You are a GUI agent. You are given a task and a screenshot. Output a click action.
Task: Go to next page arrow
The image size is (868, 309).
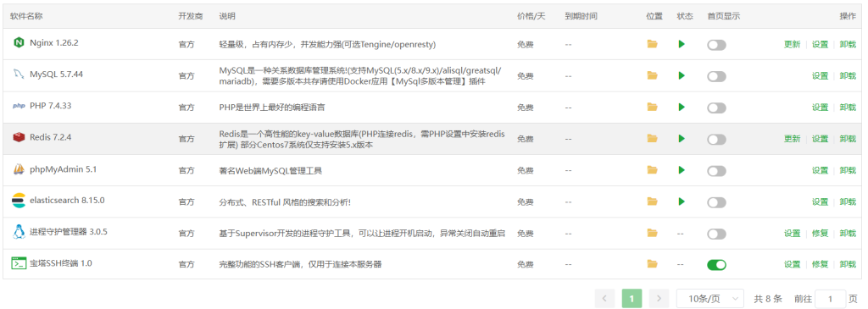(659, 299)
